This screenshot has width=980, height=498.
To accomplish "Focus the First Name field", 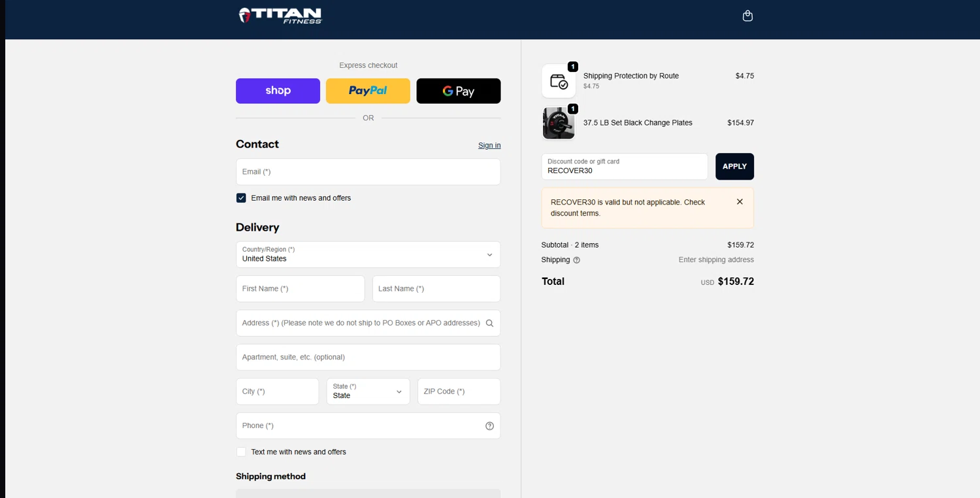I will click(300, 289).
